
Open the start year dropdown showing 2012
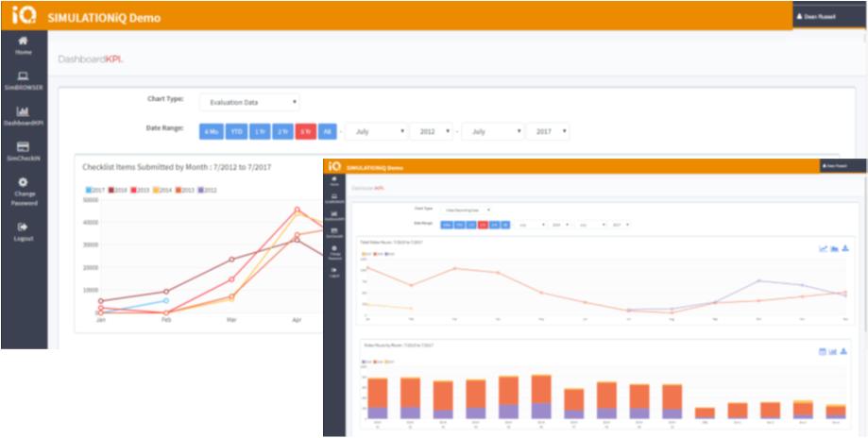tap(431, 131)
